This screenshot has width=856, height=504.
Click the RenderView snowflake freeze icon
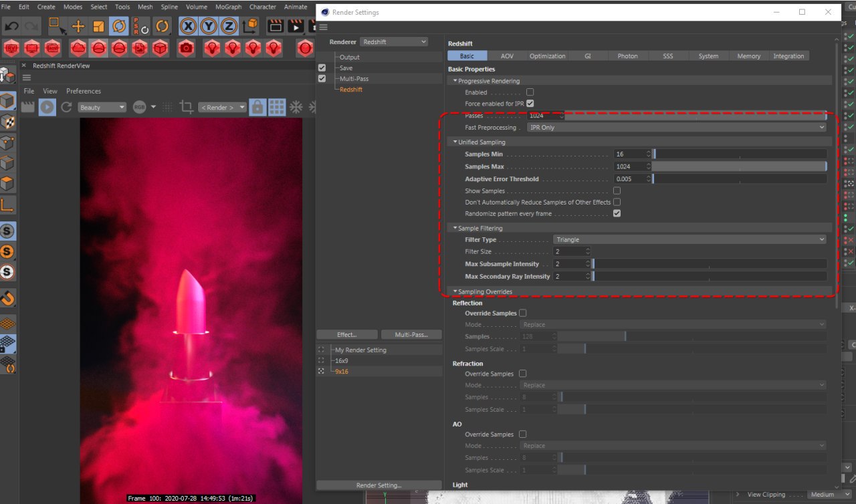coord(296,107)
